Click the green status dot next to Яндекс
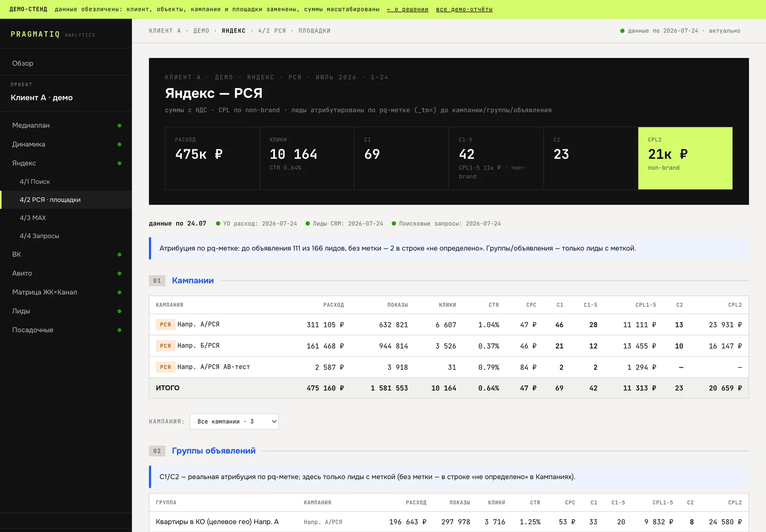The image size is (766, 532). click(x=119, y=163)
